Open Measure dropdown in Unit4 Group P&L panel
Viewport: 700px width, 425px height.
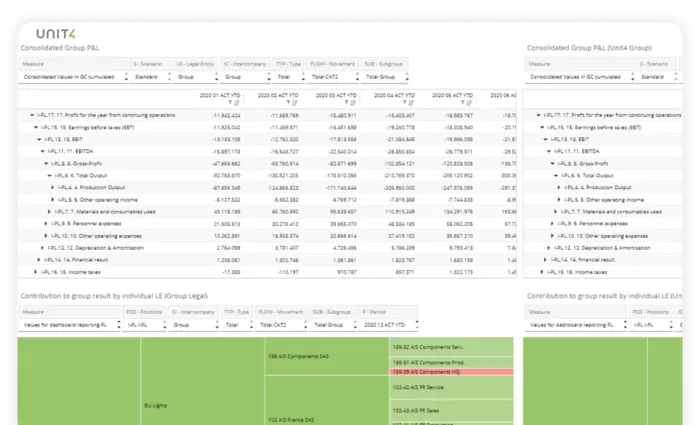[x=580, y=77]
